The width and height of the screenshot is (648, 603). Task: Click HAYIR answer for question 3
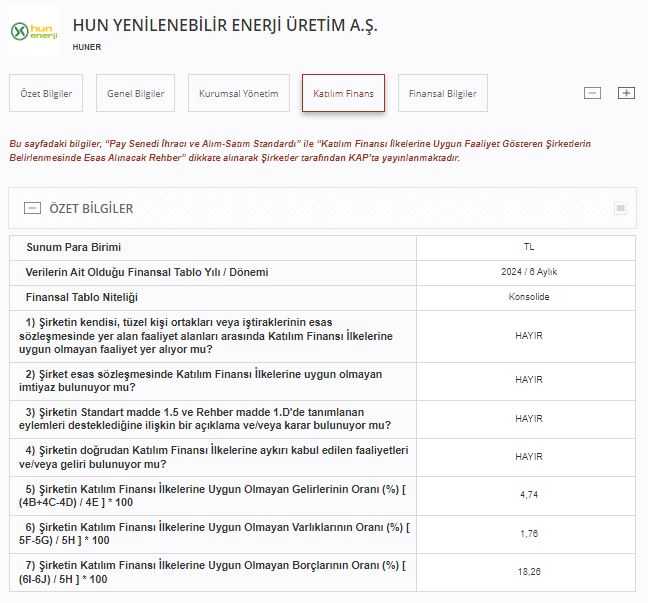point(529,419)
